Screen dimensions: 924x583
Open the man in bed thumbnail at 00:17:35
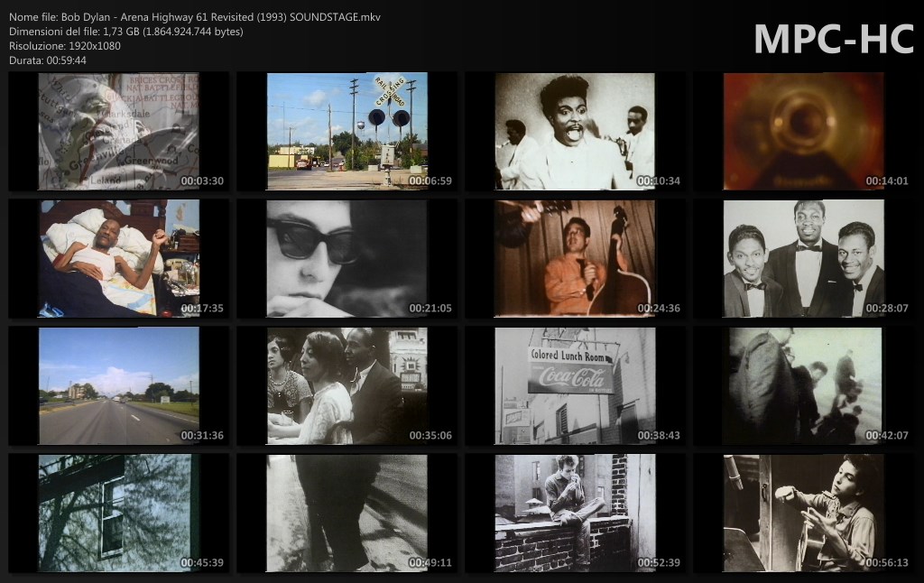[118, 258]
